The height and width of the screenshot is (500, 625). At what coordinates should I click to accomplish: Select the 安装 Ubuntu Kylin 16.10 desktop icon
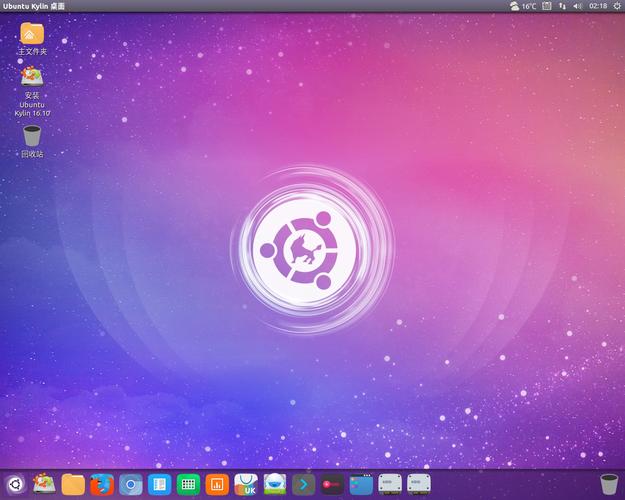(x=32, y=92)
